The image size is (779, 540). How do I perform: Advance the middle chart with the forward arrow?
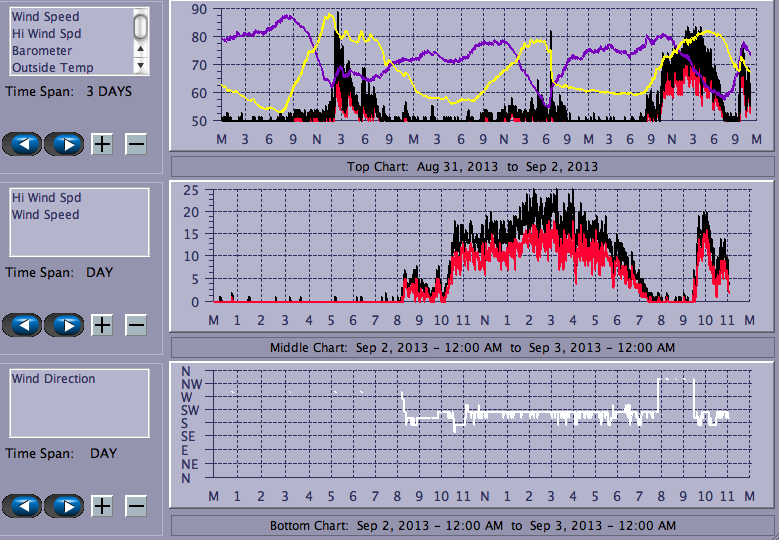[64, 325]
